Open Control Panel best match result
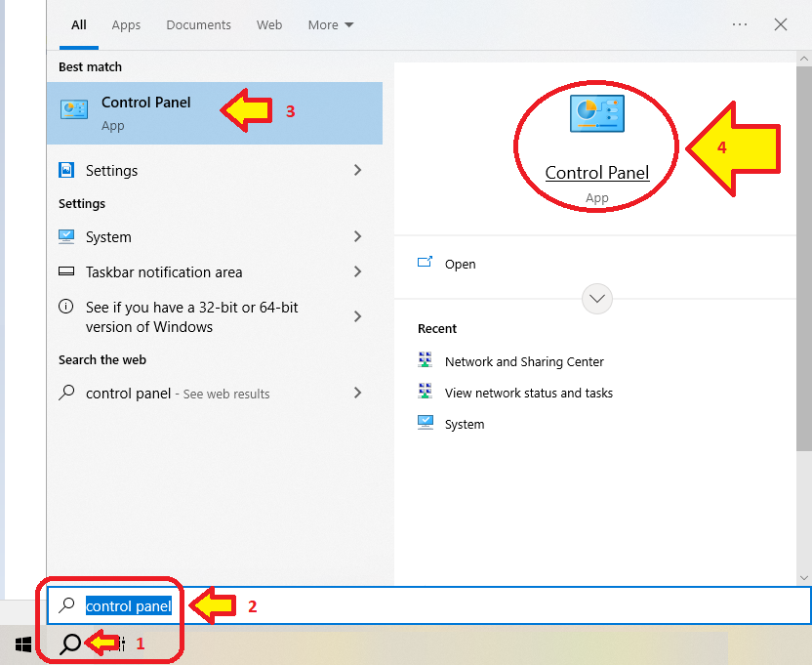 215,113
